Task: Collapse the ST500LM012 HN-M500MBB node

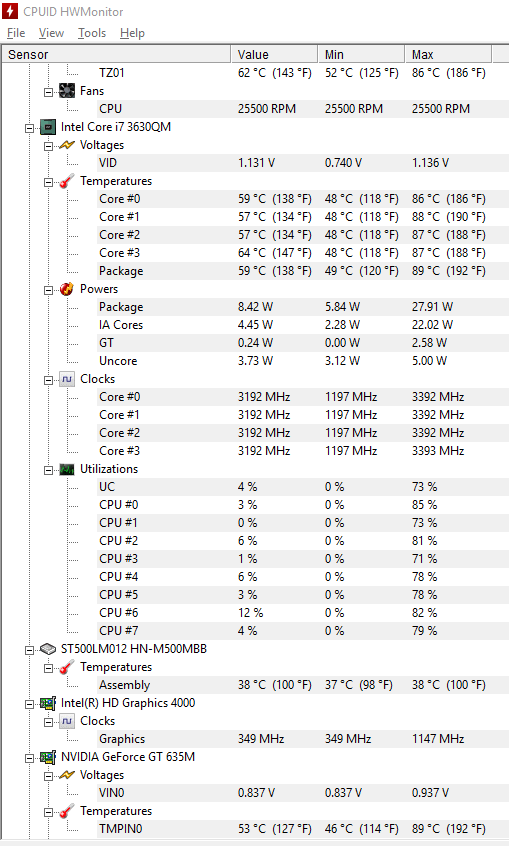Action: pos(29,650)
